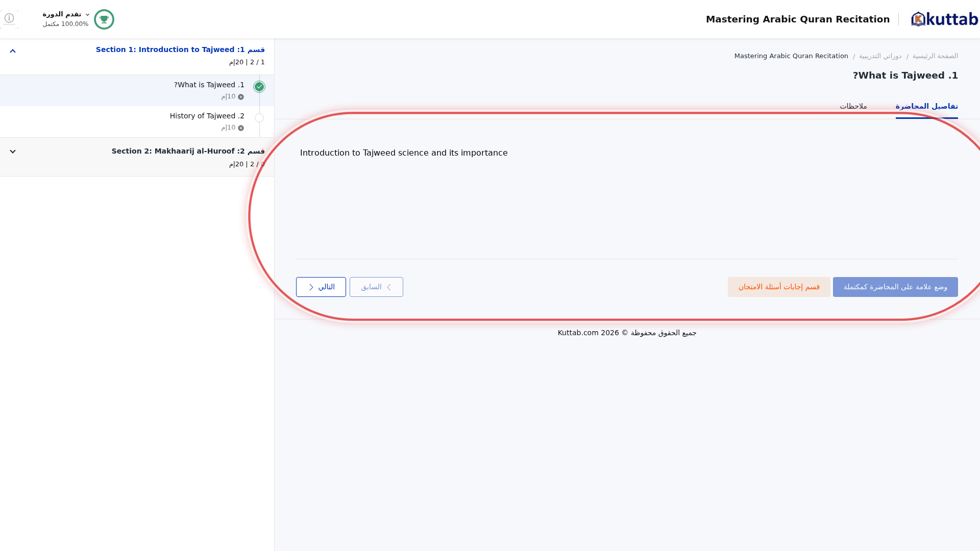
Task: Click header title Mastering Arabic Quran Recitation
Action: [797, 19]
